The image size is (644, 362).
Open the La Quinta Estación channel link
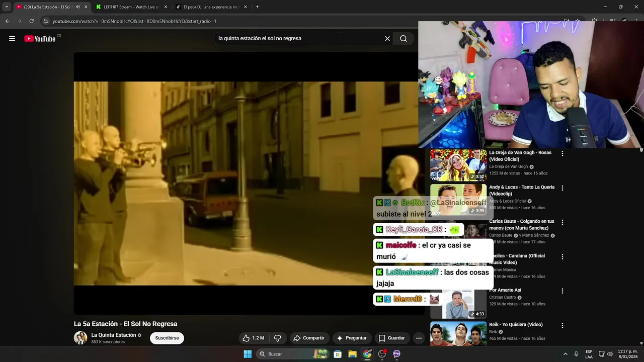pyautogui.click(x=114, y=335)
